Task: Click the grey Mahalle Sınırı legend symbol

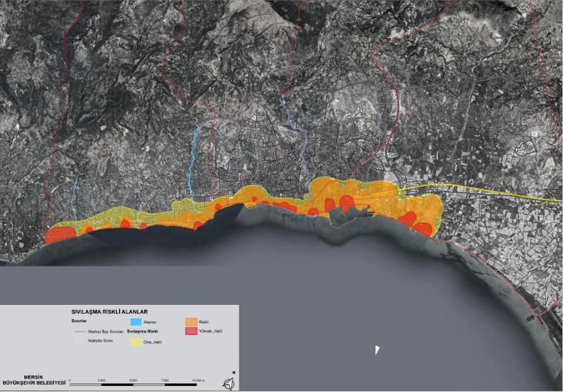Action: tap(81, 342)
